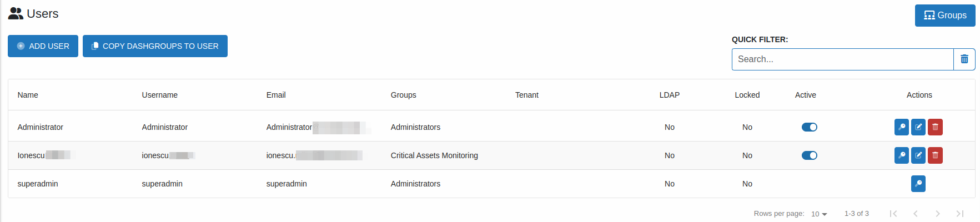Click Copy Dashgroups to User button
The width and height of the screenshot is (980, 222).
pos(155,46)
